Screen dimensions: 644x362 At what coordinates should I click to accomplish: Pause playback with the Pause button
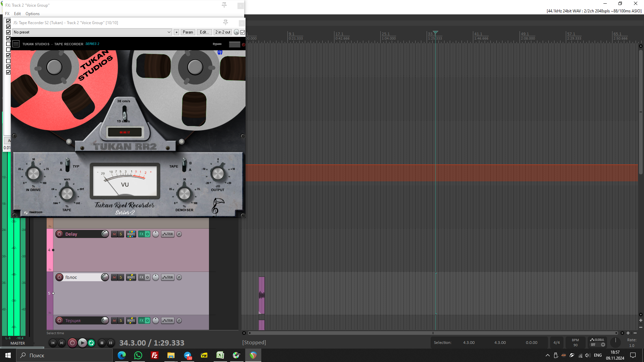pos(111,343)
